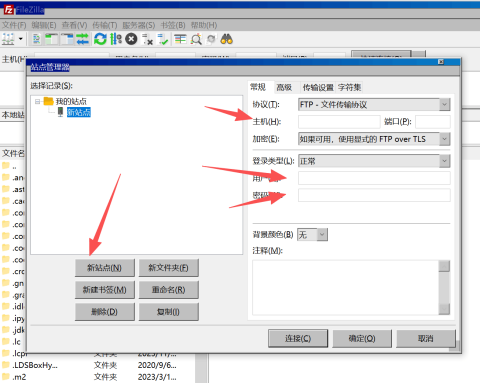The image size is (480, 383).
Task: Click the comments box scroll down arrow
Action: tap(444, 309)
